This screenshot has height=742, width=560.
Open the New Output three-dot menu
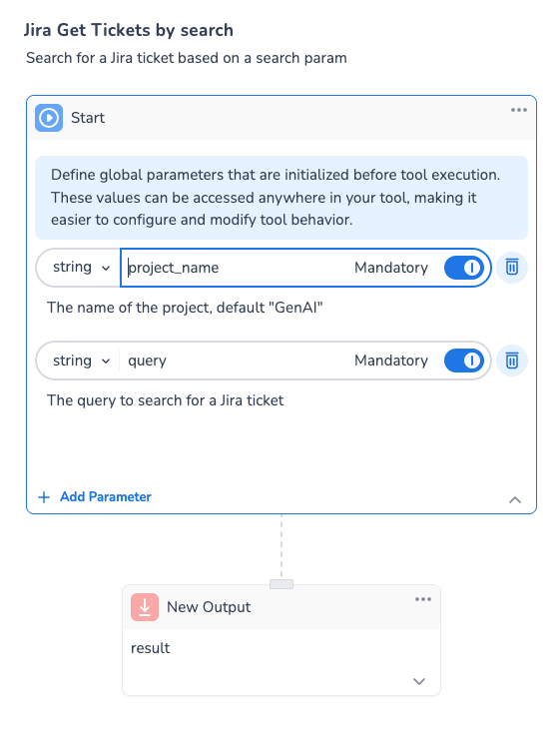[x=423, y=599]
